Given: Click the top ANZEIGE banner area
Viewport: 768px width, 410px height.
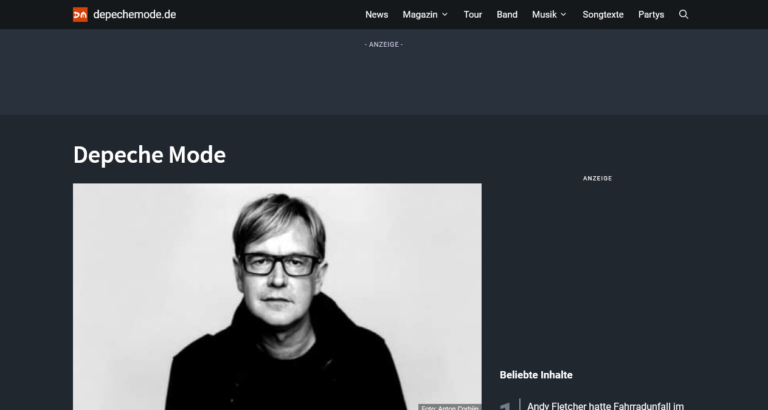Looking at the screenshot, I should pyautogui.click(x=384, y=72).
